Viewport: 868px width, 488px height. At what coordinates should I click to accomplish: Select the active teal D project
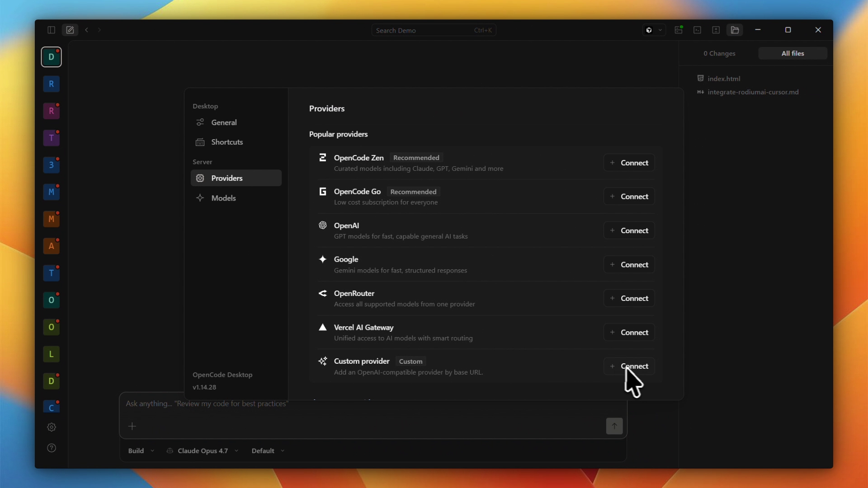[51, 57]
